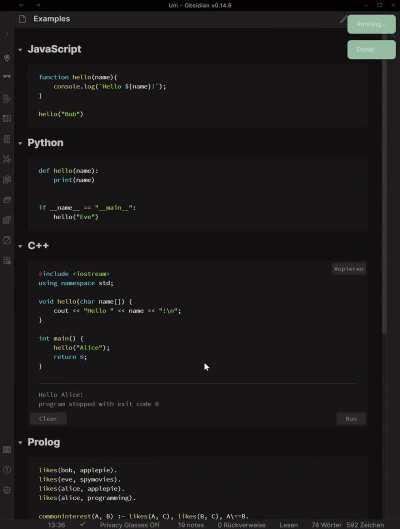Click the C++ heading

38,246
